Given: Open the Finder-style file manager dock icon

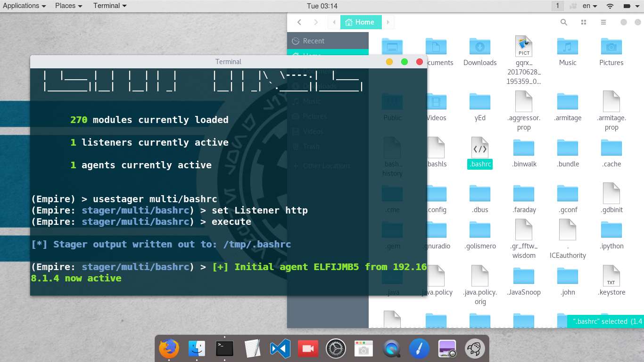Looking at the screenshot, I should click(197, 349).
